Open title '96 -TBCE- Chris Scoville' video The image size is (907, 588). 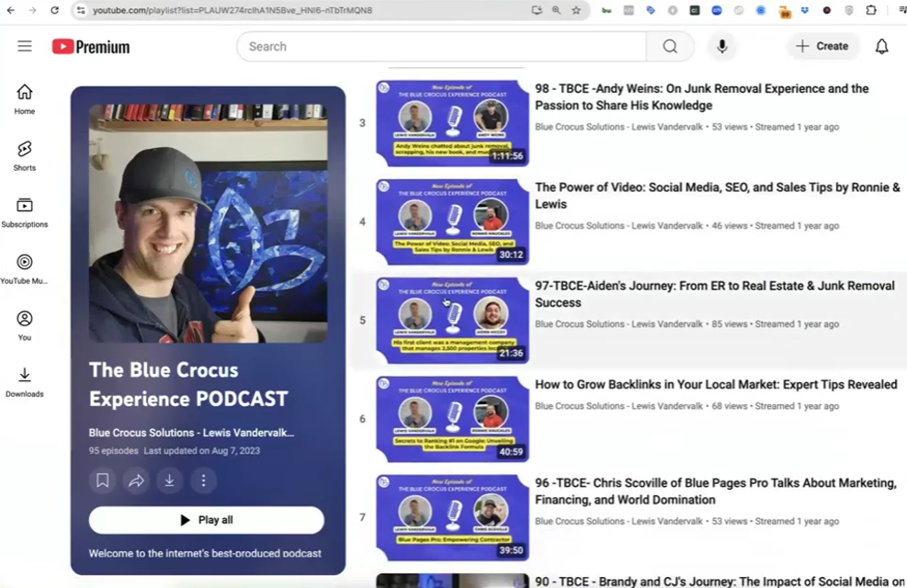(x=716, y=491)
